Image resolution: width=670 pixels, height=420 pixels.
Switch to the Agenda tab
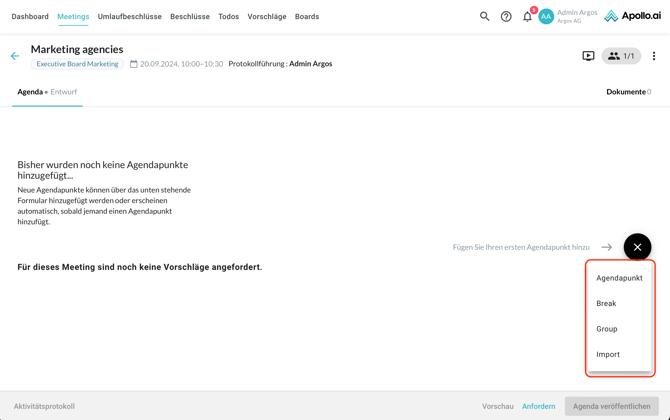coord(30,92)
